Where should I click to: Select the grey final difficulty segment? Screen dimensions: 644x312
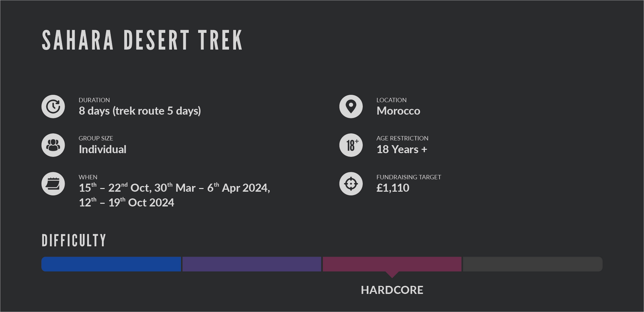point(532,264)
